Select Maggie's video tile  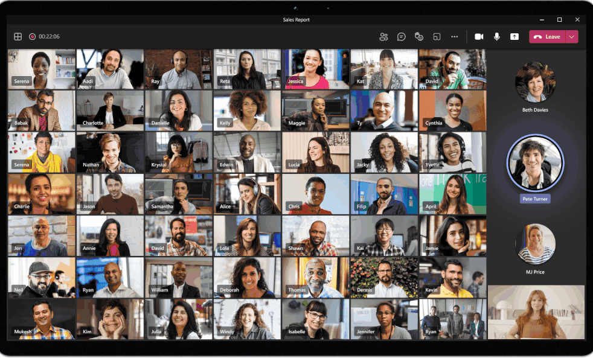click(x=315, y=110)
